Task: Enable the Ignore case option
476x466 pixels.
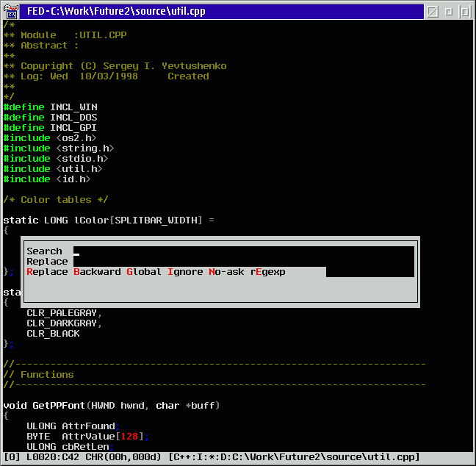Action: pyautogui.click(x=185, y=271)
